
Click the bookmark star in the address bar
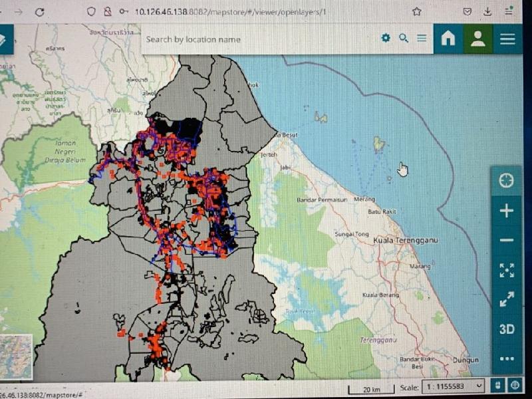click(417, 11)
